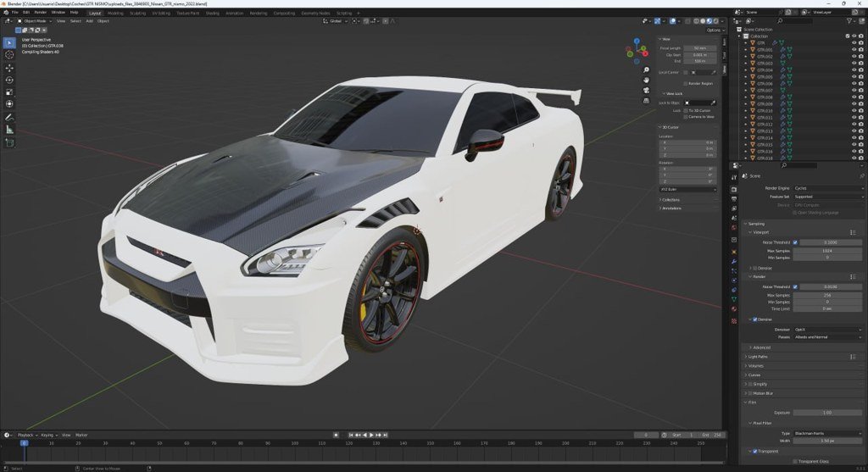The height and width of the screenshot is (472, 868).
Task: Open the Object Mode dropdown
Action: pyautogui.click(x=34, y=21)
